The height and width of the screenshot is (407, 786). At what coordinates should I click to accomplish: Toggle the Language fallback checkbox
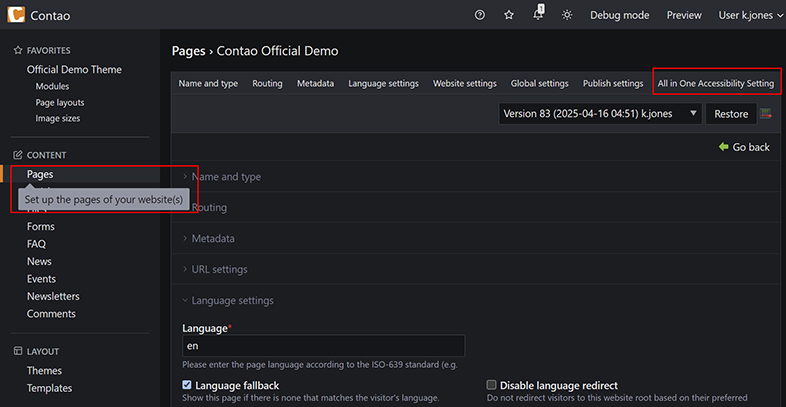[x=187, y=385]
